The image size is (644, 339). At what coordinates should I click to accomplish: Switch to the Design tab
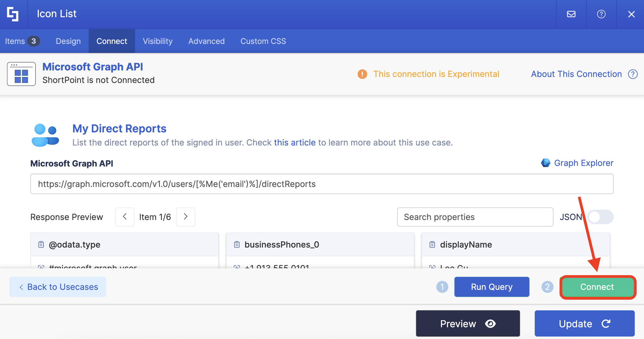point(68,41)
